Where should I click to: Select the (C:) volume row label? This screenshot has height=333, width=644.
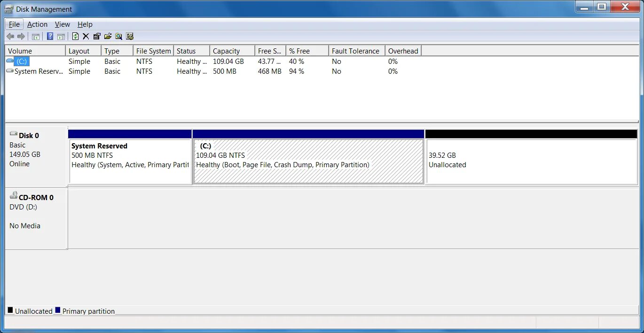click(x=22, y=62)
